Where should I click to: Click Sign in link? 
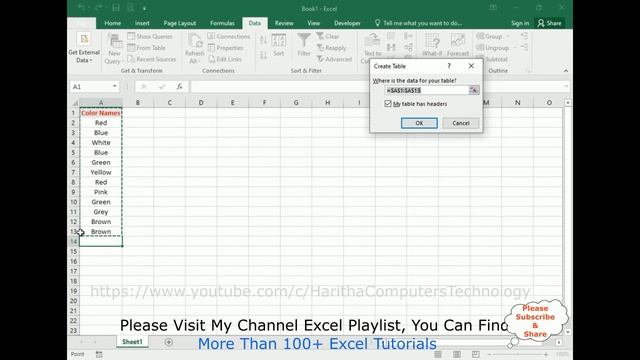(520, 23)
